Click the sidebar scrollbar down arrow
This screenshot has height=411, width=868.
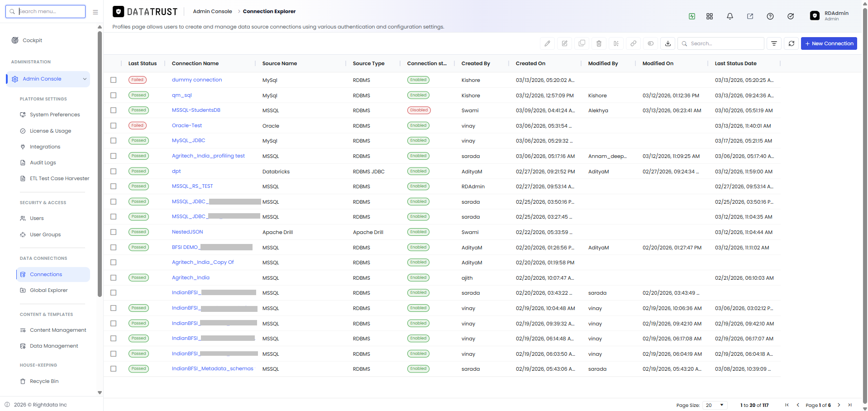coord(100,393)
